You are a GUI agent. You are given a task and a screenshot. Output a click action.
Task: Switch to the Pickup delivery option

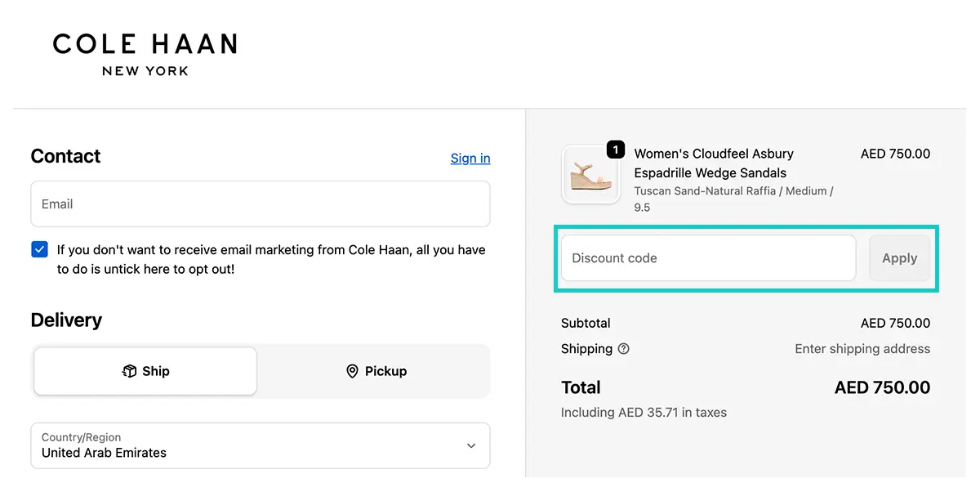[376, 371]
